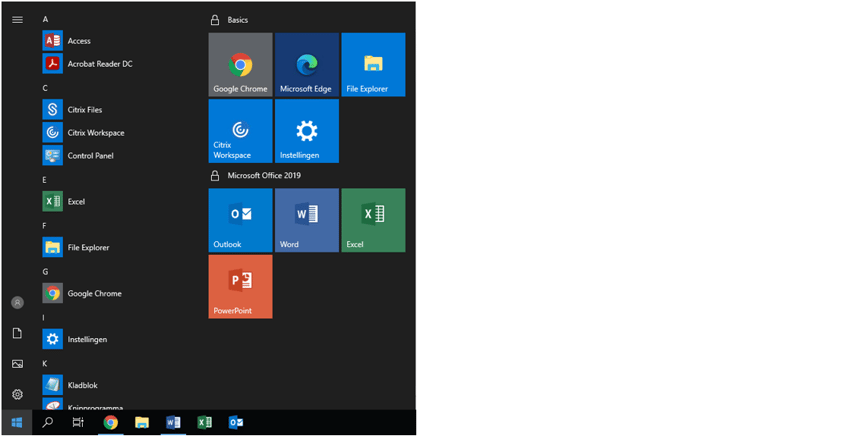Switch to Chrome on the taskbar
The image size is (850, 439).
[x=111, y=422]
